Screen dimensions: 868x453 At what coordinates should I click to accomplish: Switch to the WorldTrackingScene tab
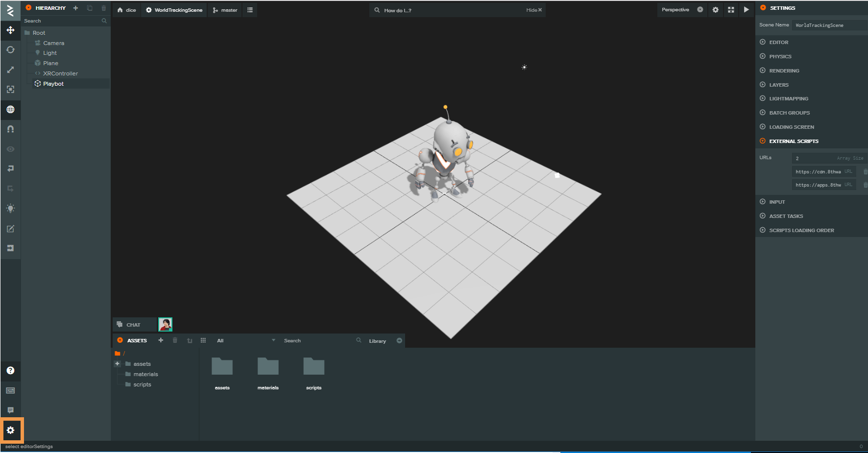(x=174, y=9)
